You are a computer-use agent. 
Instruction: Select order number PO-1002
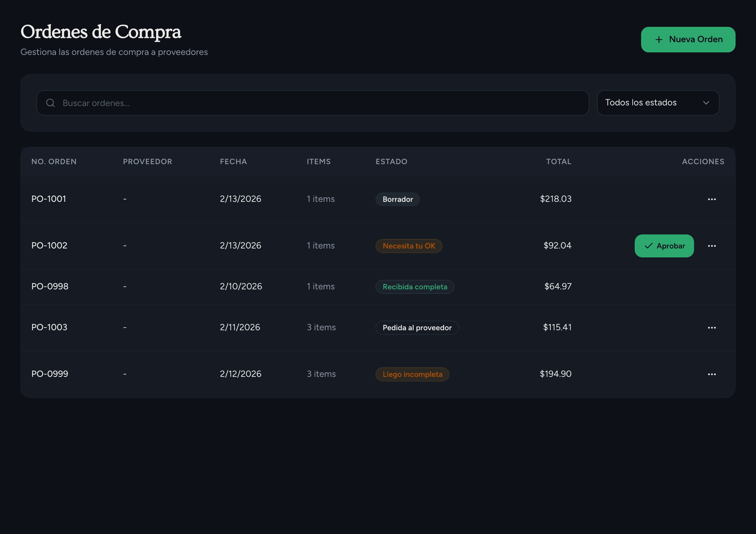click(49, 246)
